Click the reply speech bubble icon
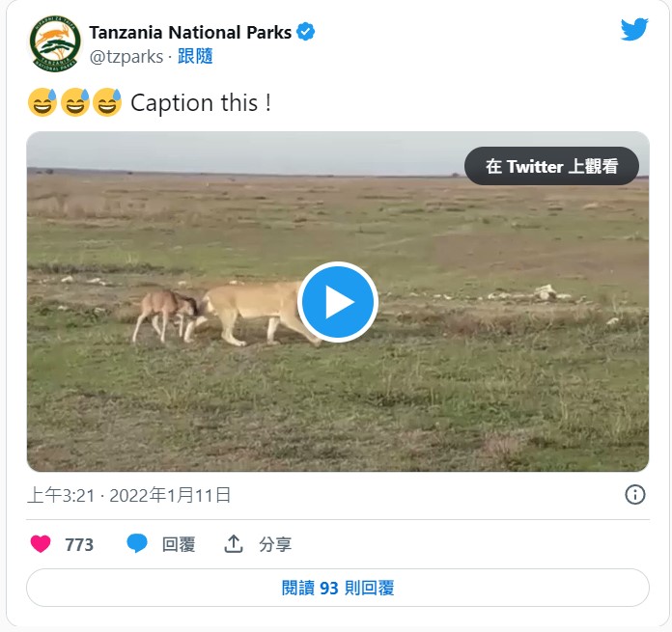 click(x=137, y=544)
